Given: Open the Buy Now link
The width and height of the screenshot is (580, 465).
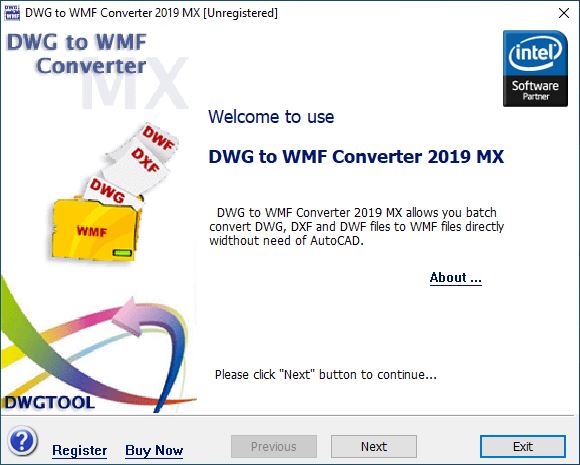Looking at the screenshot, I should click(x=154, y=451).
